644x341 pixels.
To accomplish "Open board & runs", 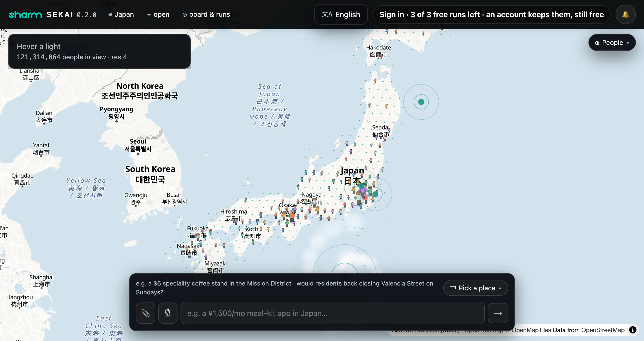I will coord(206,14).
